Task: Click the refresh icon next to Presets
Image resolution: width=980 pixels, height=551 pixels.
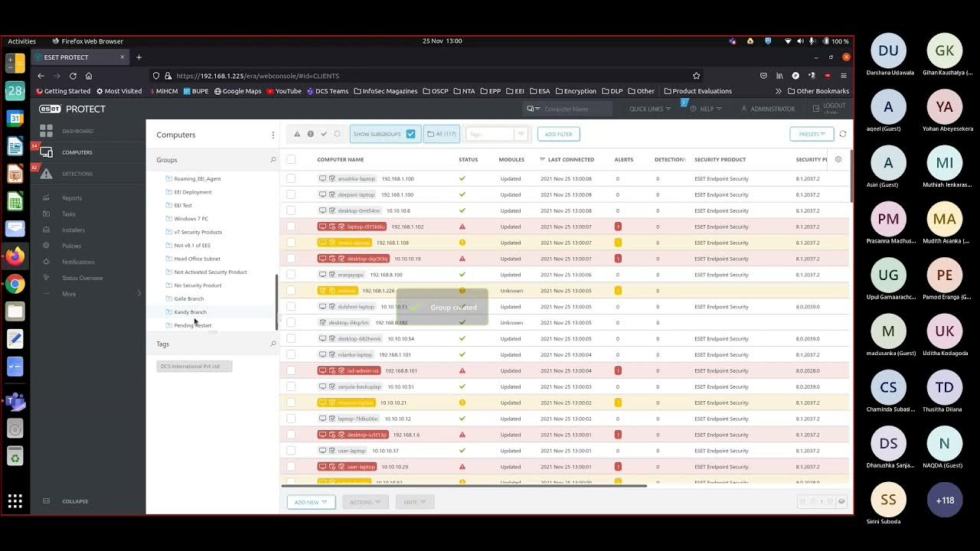Action: [843, 134]
